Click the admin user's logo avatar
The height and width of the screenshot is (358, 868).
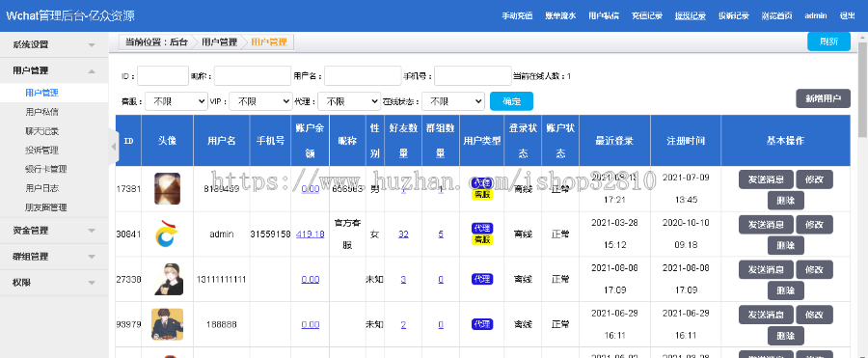point(167,234)
